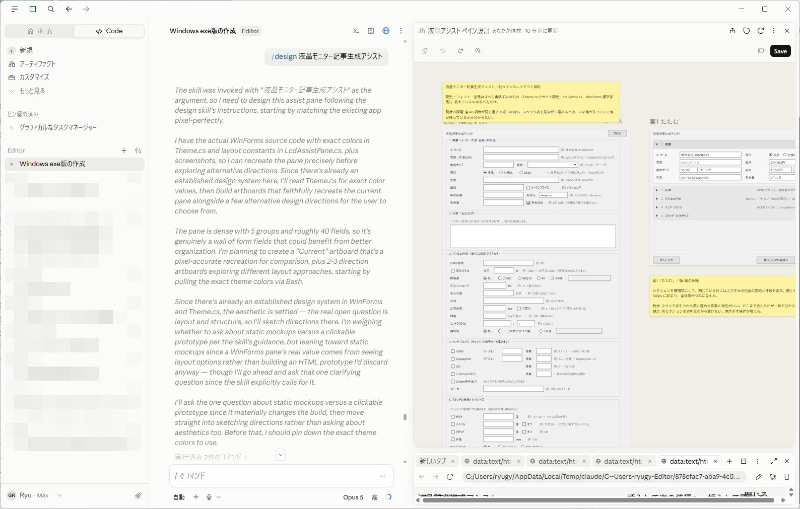This screenshot has height=509, width=800.
Task: Open search with the magnifier icon
Action: click(x=51, y=9)
